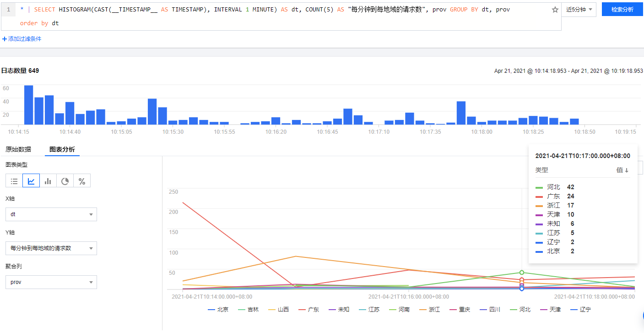Image resolution: width=644 pixels, height=333 pixels.
Task: Click tooltip row 天津 10
Action: pos(583,214)
